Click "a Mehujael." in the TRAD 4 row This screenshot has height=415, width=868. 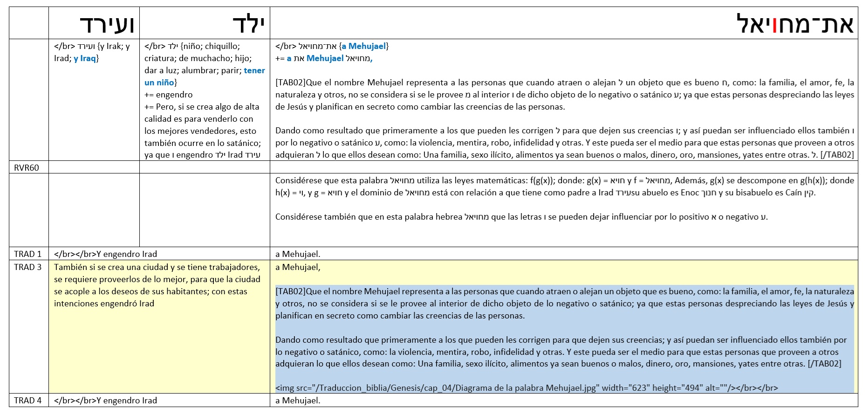point(298,401)
